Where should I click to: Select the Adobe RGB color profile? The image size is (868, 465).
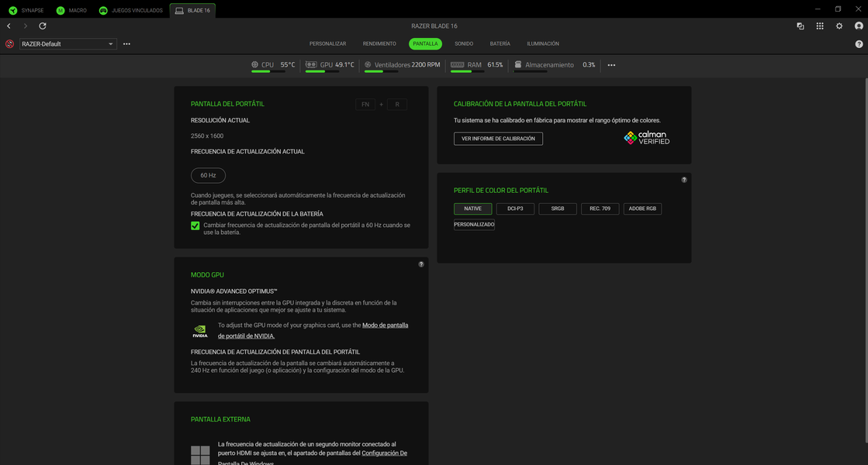(x=643, y=208)
